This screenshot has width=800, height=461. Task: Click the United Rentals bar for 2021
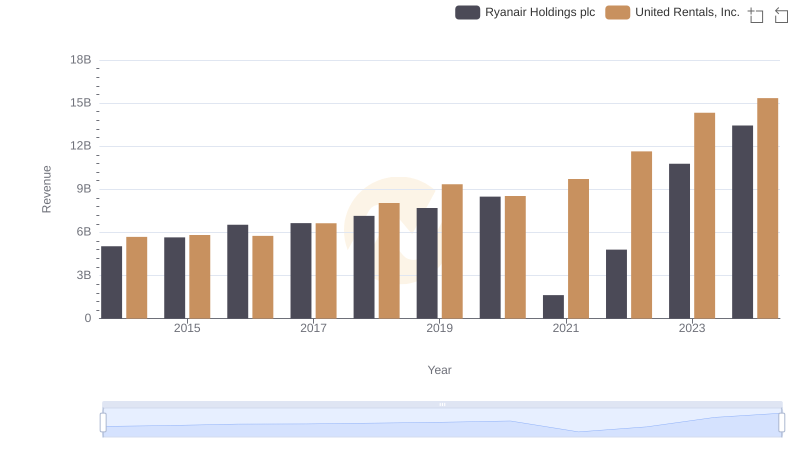pos(579,248)
